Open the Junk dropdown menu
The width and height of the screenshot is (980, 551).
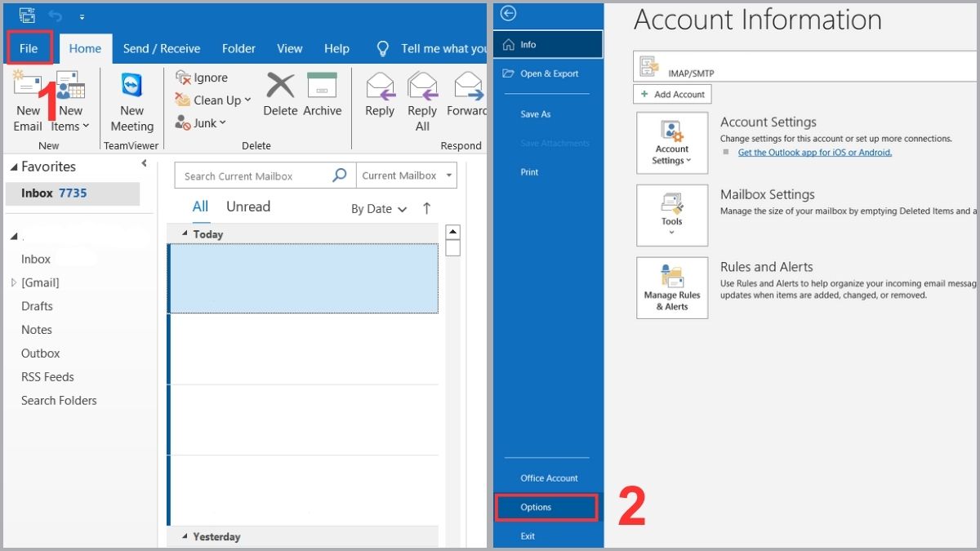point(201,123)
